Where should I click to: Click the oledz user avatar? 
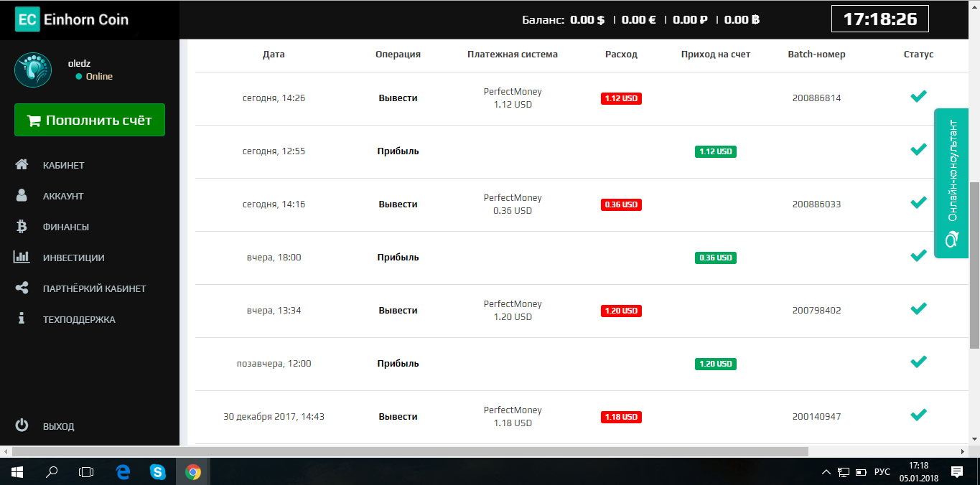point(33,70)
